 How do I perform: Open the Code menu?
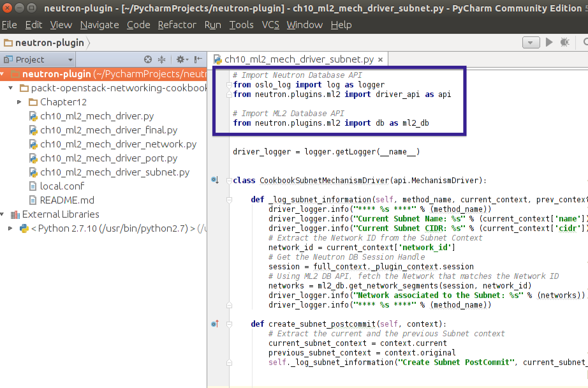pyautogui.click(x=138, y=25)
